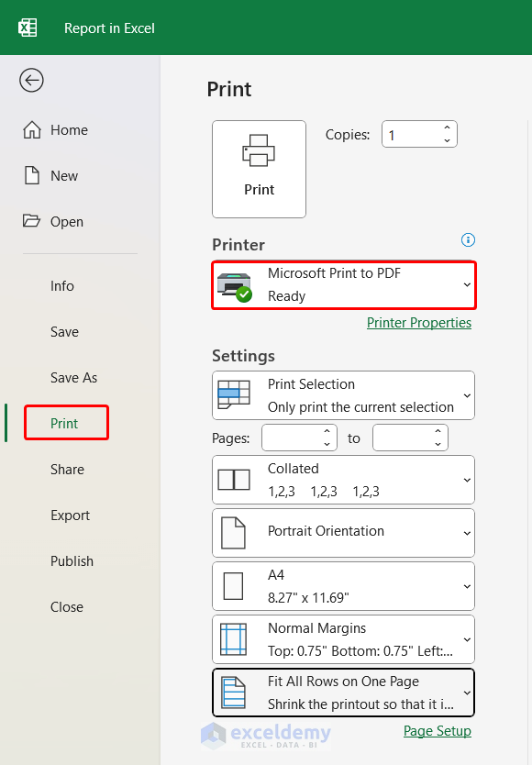Click the New blank document icon
Viewport: 532px width, 765px height.
(x=32, y=175)
